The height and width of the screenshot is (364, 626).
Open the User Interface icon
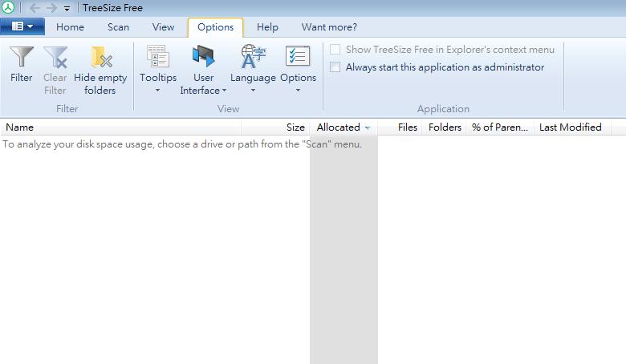click(203, 56)
